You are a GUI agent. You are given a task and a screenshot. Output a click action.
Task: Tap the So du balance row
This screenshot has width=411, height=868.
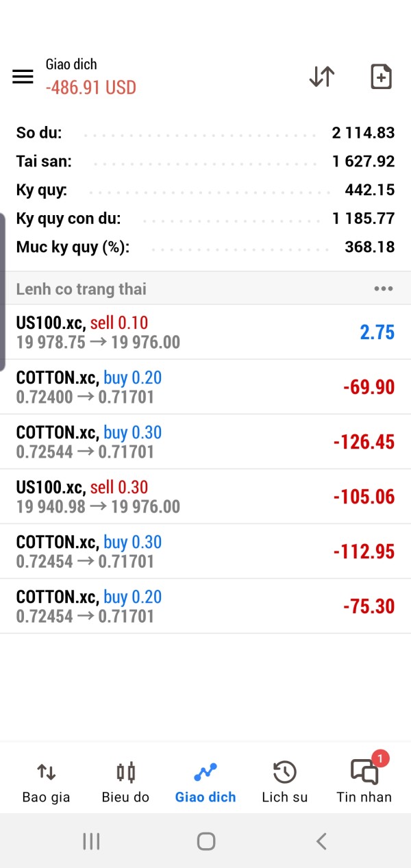pyautogui.click(x=206, y=133)
